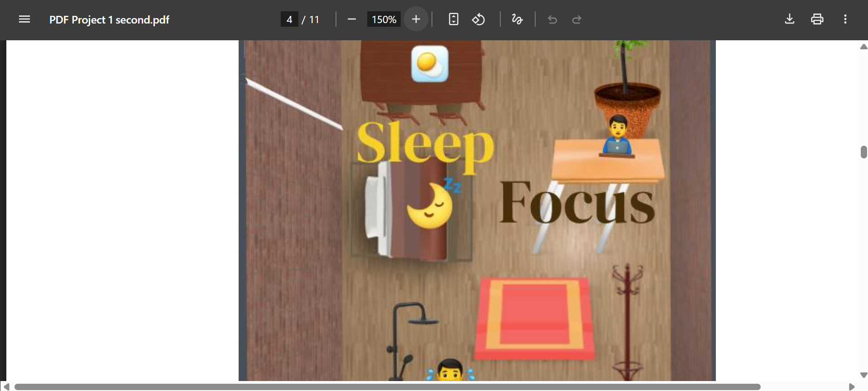Click the Undo arrow in toolbar
868x391 pixels.
click(552, 19)
